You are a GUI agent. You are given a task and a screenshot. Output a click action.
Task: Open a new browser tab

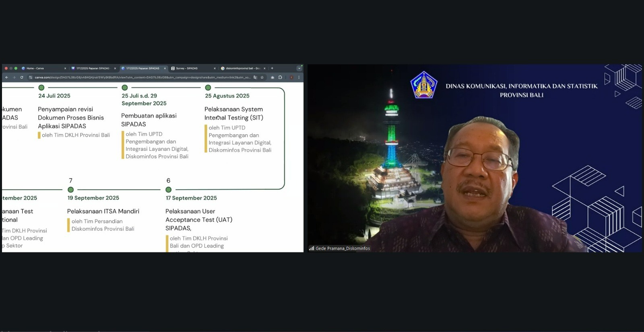click(272, 68)
